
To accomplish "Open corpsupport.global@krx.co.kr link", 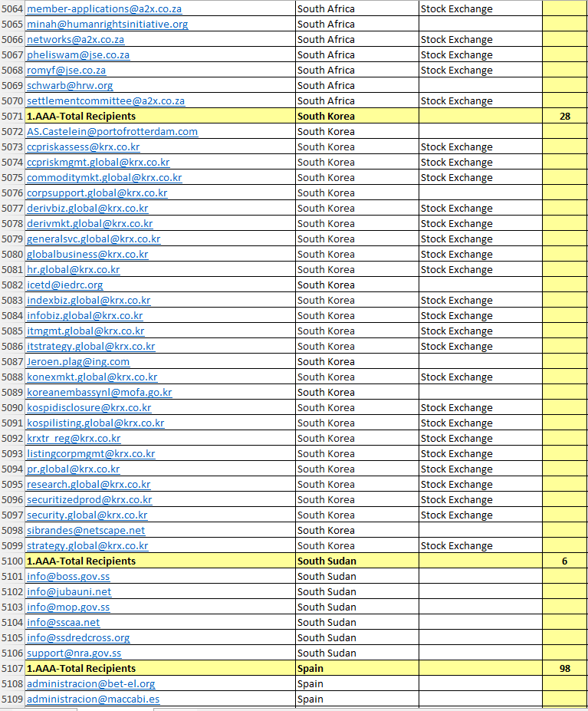I will tap(97, 193).
